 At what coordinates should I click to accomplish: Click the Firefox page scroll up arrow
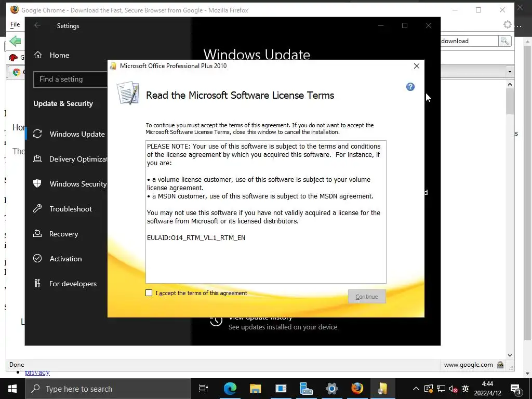coord(510,84)
